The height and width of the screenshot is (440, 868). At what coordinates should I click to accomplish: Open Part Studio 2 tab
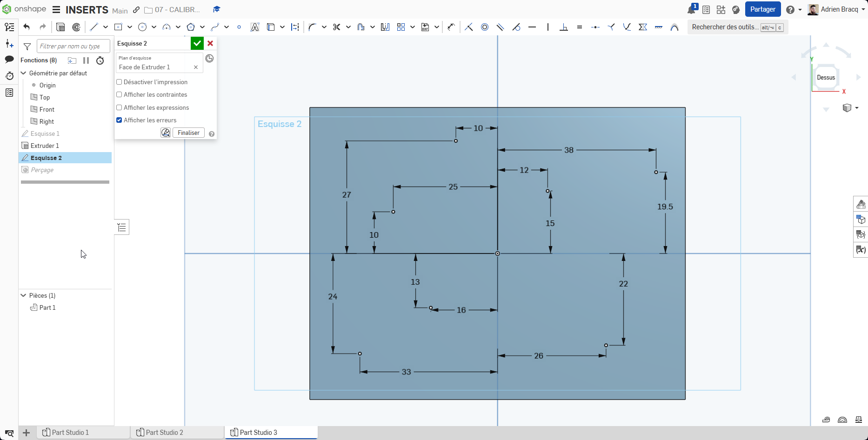pos(164,433)
